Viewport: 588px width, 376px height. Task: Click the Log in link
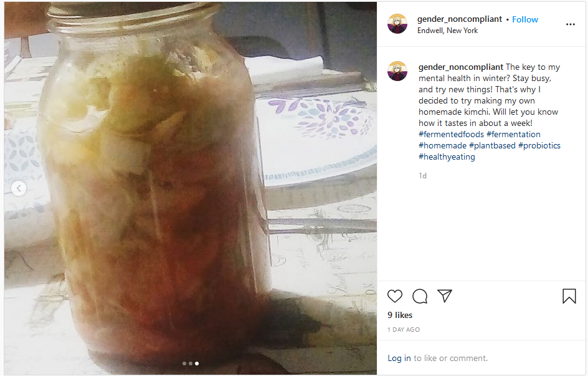(399, 359)
